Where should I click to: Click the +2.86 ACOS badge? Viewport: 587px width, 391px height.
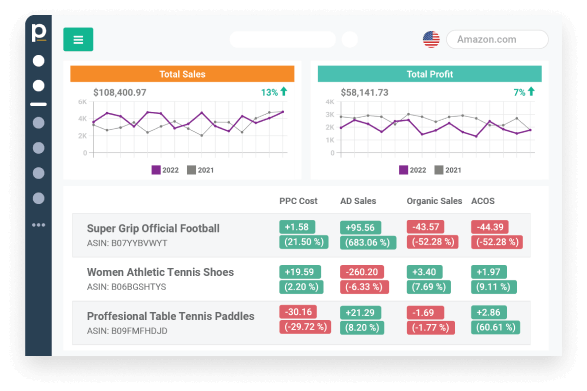coord(489,312)
